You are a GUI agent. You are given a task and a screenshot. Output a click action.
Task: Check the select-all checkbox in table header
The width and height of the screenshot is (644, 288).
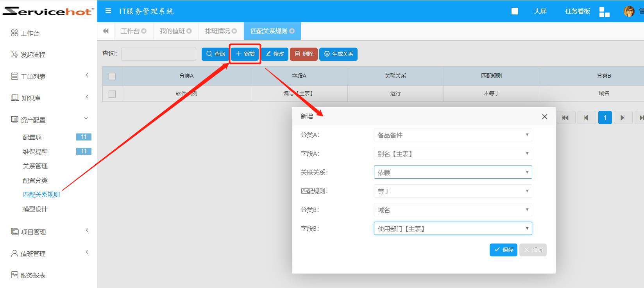pyautogui.click(x=112, y=76)
